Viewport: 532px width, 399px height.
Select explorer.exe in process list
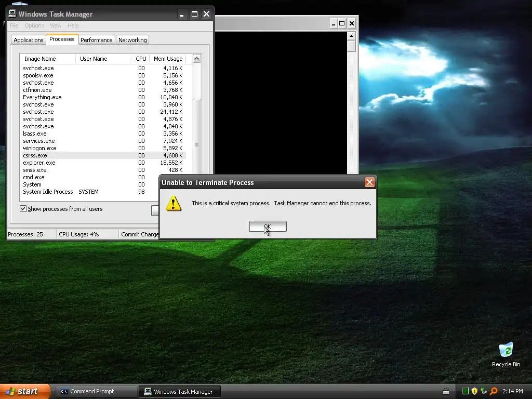(x=103, y=163)
